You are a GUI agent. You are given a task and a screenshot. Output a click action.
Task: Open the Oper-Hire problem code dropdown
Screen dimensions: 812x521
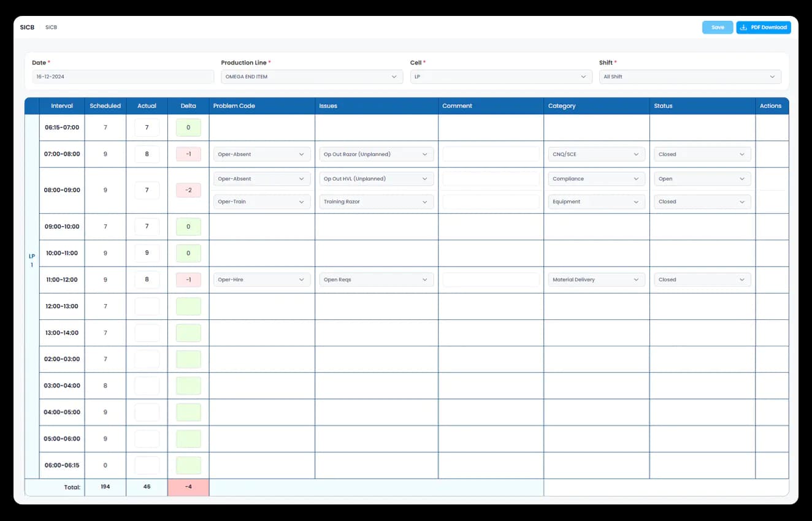pos(261,280)
